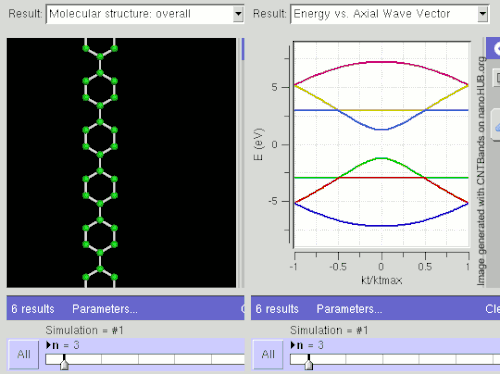Click the blue scrollbar beside the molecular viewer

(243, 49)
